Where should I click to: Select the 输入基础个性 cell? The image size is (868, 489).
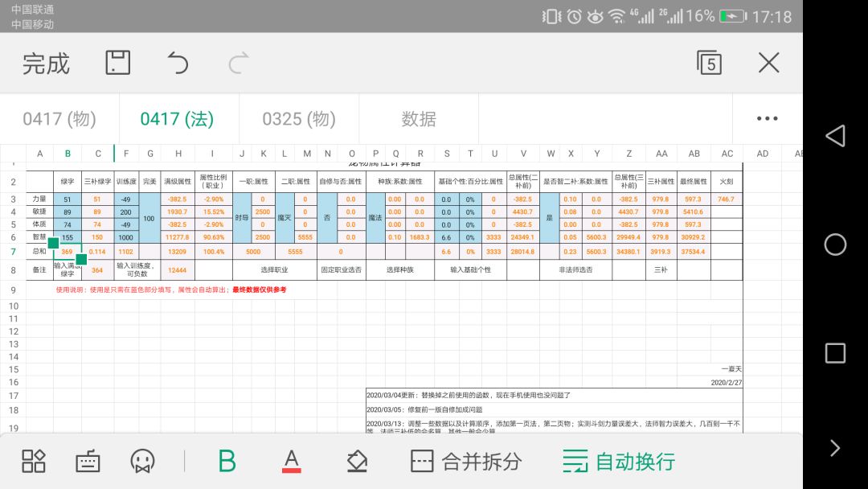pyautogui.click(x=470, y=269)
